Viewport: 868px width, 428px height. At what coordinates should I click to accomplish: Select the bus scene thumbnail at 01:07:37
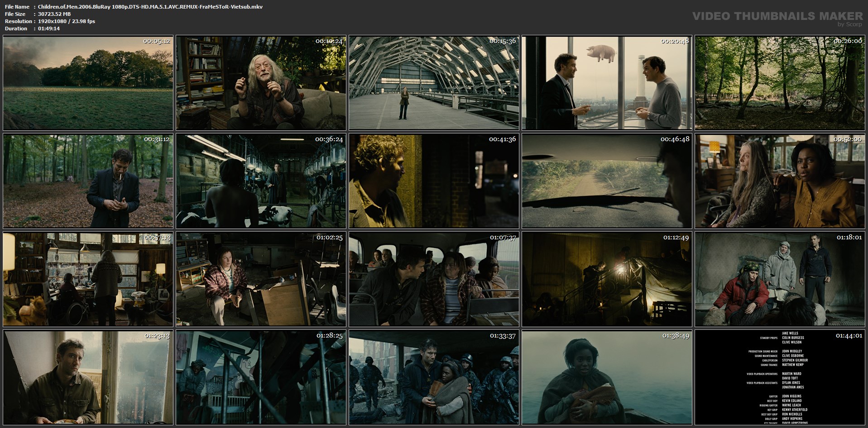[434, 279]
